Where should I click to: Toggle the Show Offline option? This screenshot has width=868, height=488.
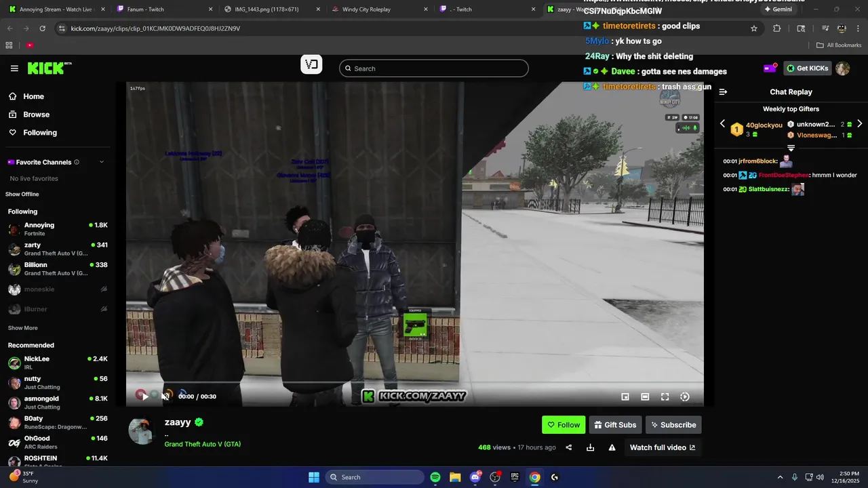pos(22,195)
